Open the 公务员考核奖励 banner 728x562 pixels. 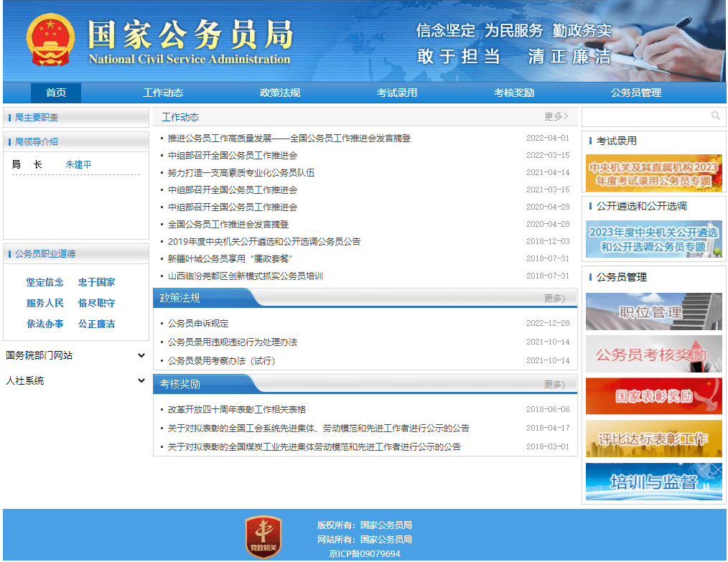pyautogui.click(x=654, y=354)
